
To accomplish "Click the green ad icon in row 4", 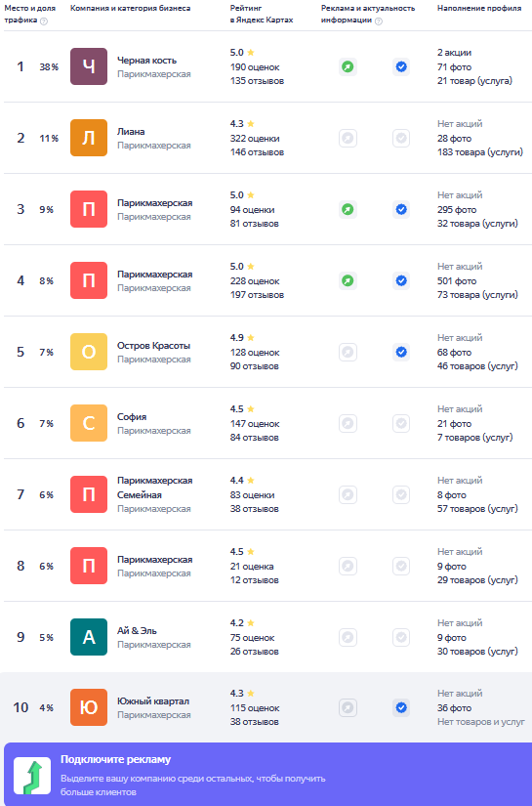I will click(348, 280).
